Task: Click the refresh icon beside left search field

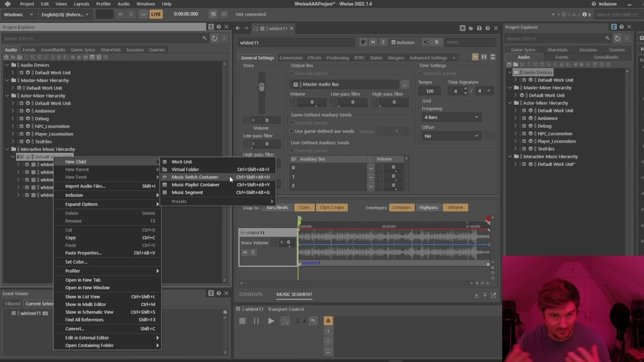Action: [x=214, y=38]
